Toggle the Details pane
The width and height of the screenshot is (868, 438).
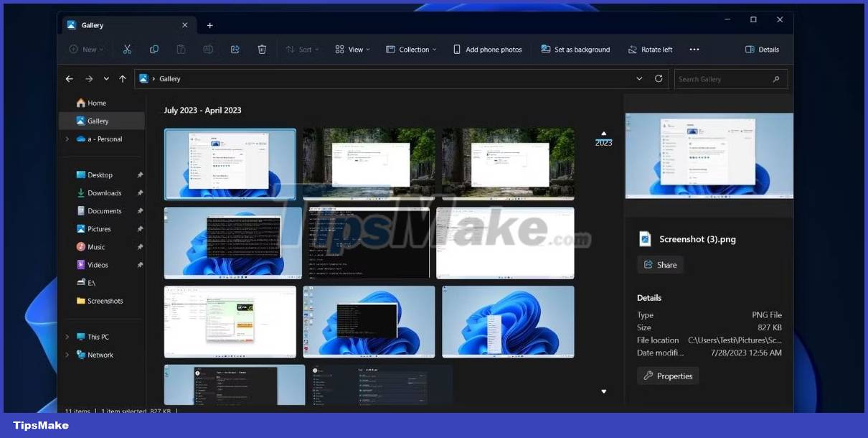[x=762, y=49]
